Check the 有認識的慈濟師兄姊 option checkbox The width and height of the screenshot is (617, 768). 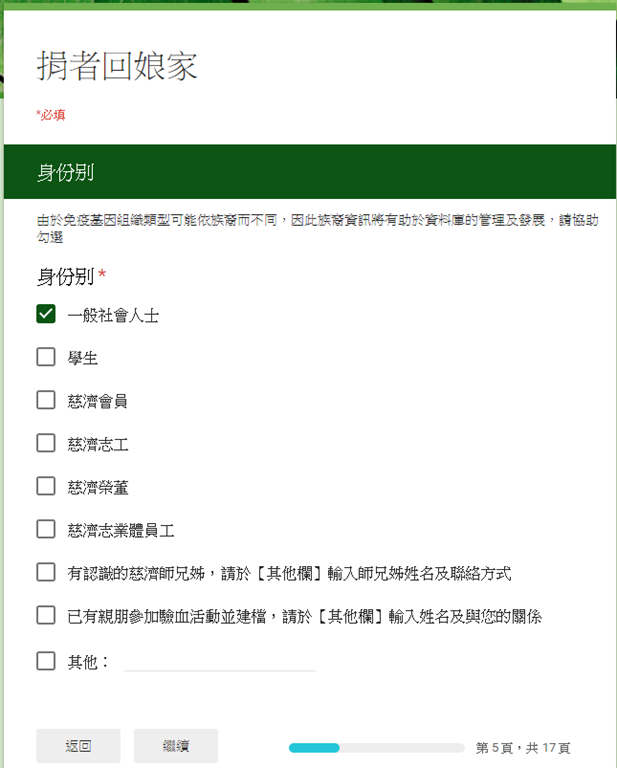tap(46, 572)
